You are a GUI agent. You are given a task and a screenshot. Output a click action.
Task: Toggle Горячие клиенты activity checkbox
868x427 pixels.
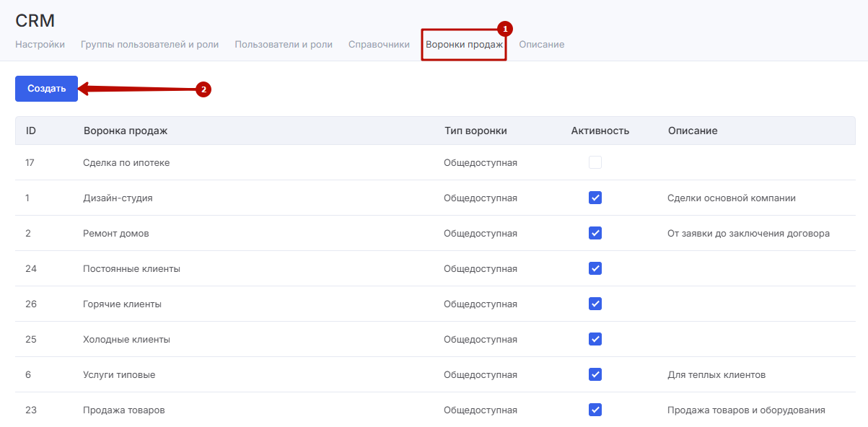(595, 304)
